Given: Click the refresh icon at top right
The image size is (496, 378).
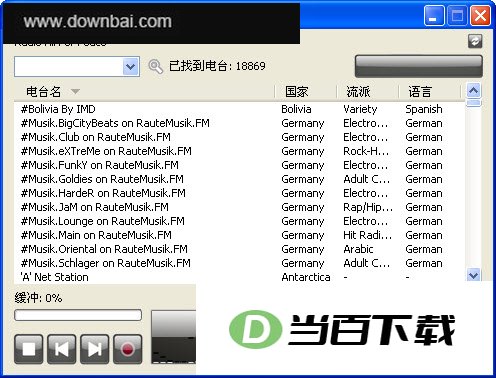Looking at the screenshot, I should 475,41.
